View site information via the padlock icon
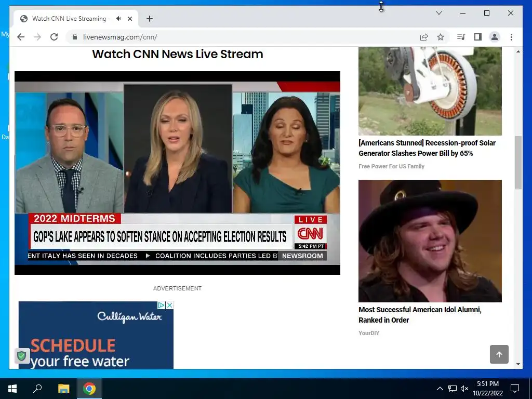Screen dimensions: 532x399 75,37
